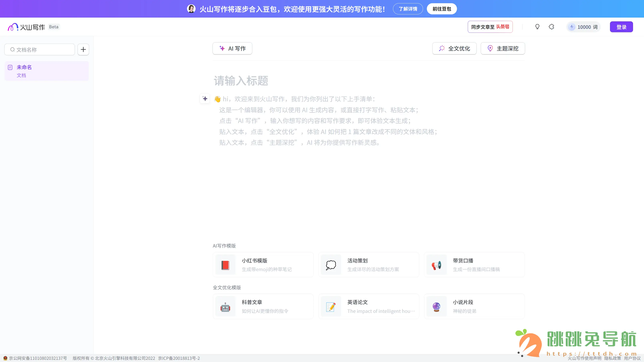Click the document icon beside 未命名
The width and height of the screenshot is (644, 362).
pyautogui.click(x=10, y=67)
